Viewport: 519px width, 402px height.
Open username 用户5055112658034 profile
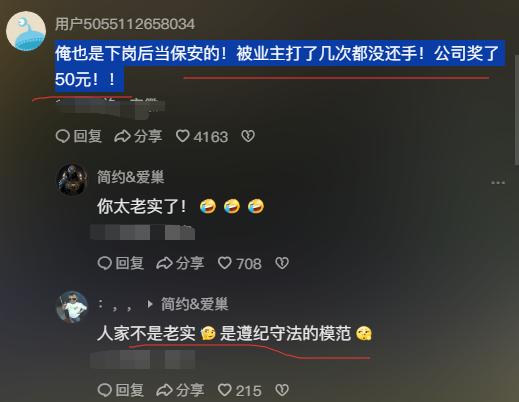tap(125, 24)
